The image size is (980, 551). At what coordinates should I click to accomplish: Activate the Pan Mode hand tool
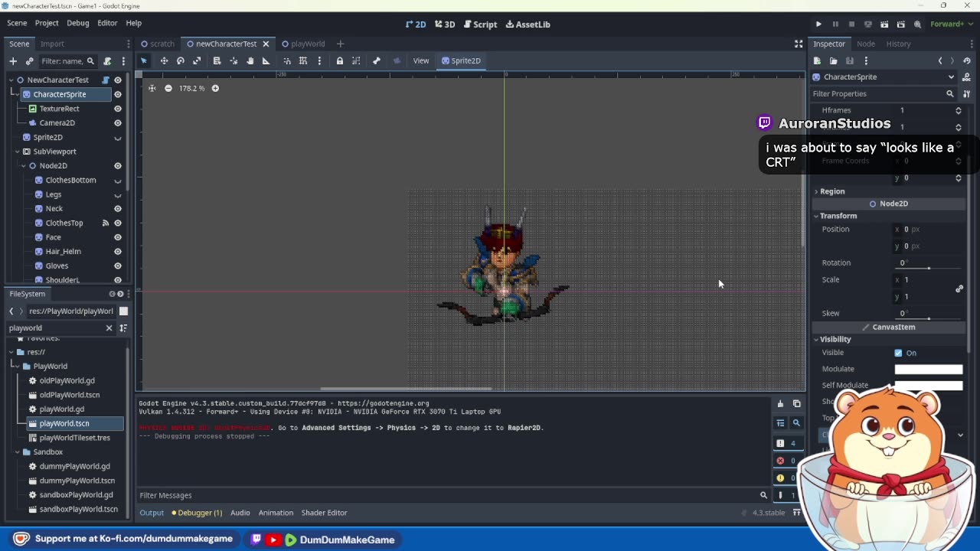(250, 60)
